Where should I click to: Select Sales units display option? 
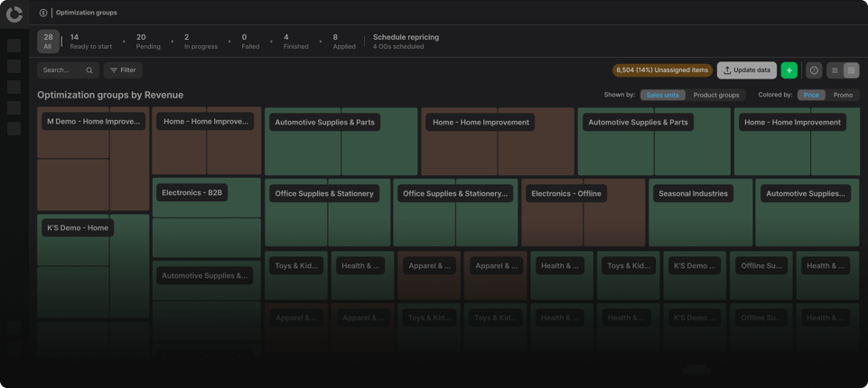663,95
